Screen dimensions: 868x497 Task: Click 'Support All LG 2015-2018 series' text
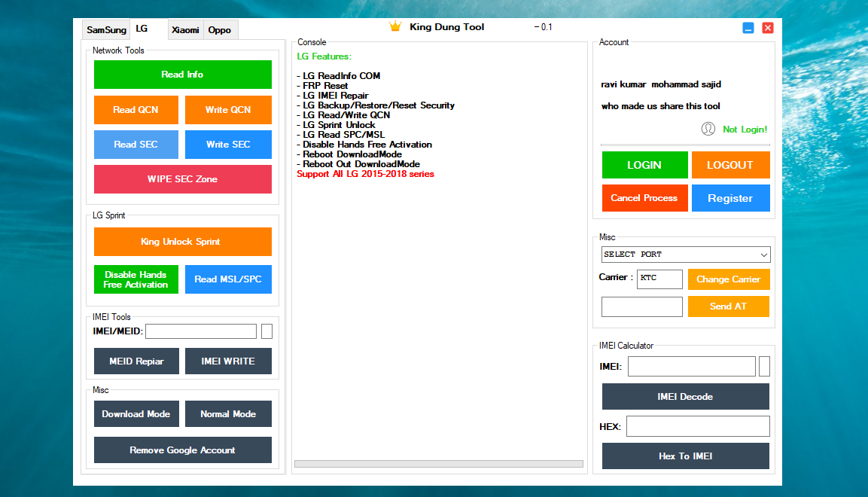[x=365, y=174]
